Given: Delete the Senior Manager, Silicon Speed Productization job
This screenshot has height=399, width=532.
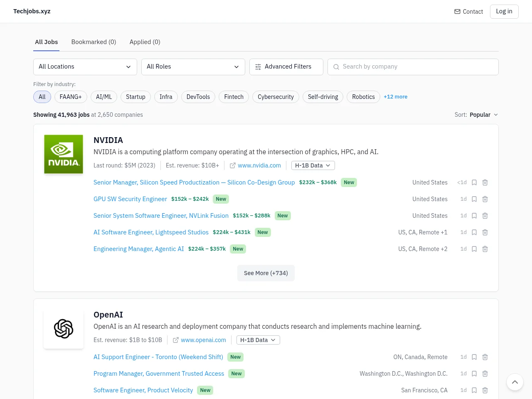Looking at the screenshot, I should click(485, 182).
